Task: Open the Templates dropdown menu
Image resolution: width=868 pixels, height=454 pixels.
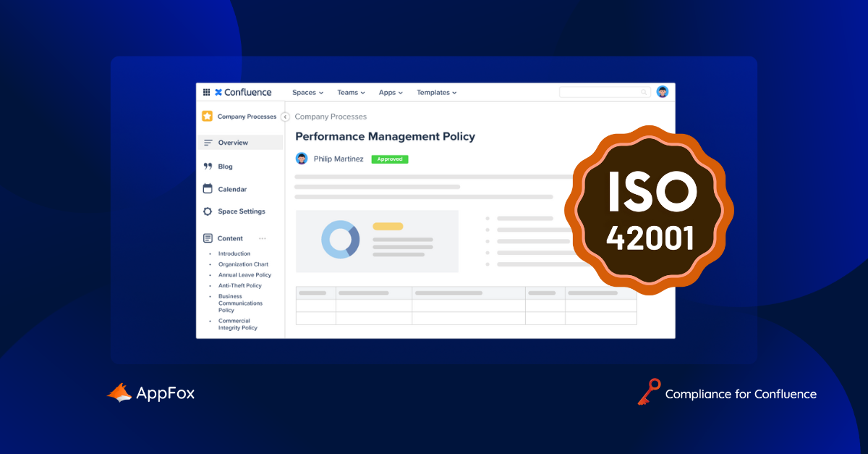Action: [437, 93]
